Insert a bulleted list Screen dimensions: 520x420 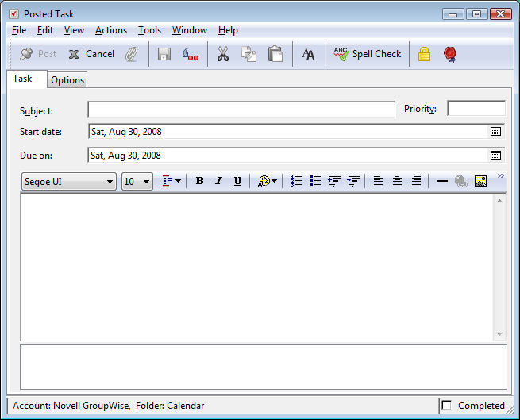click(x=315, y=181)
